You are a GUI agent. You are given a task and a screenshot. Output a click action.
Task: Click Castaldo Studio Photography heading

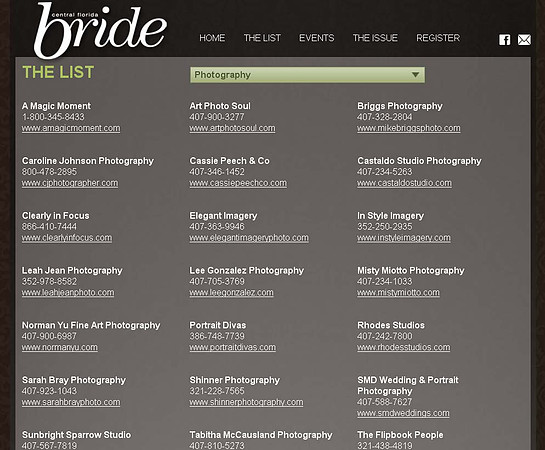click(x=419, y=161)
